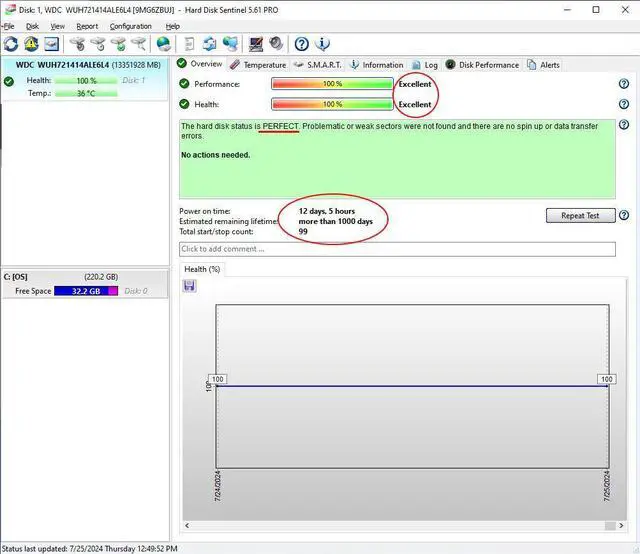Select the C: [OS] drive entry
Viewport: 640px width, 554px height.
tap(84, 276)
